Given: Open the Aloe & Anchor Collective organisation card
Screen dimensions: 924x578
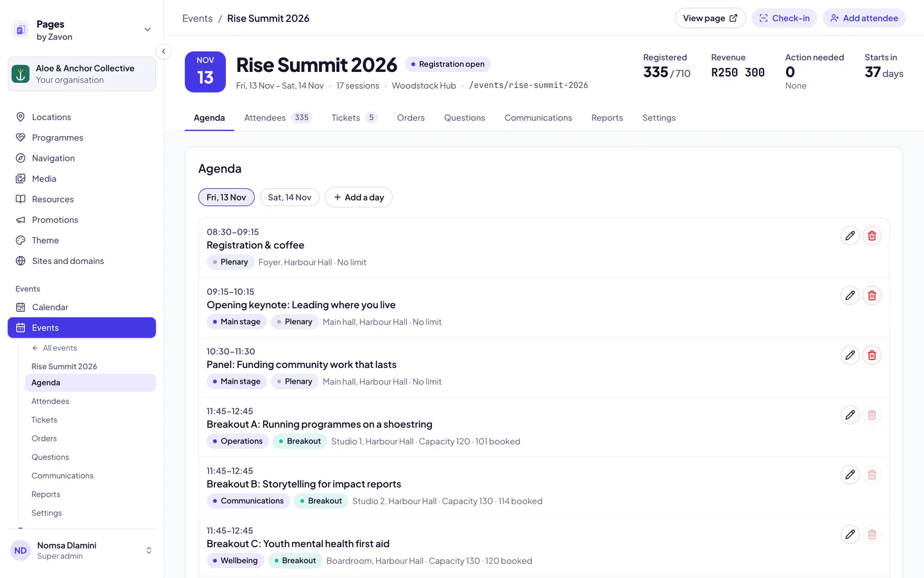Looking at the screenshot, I should pos(81,74).
